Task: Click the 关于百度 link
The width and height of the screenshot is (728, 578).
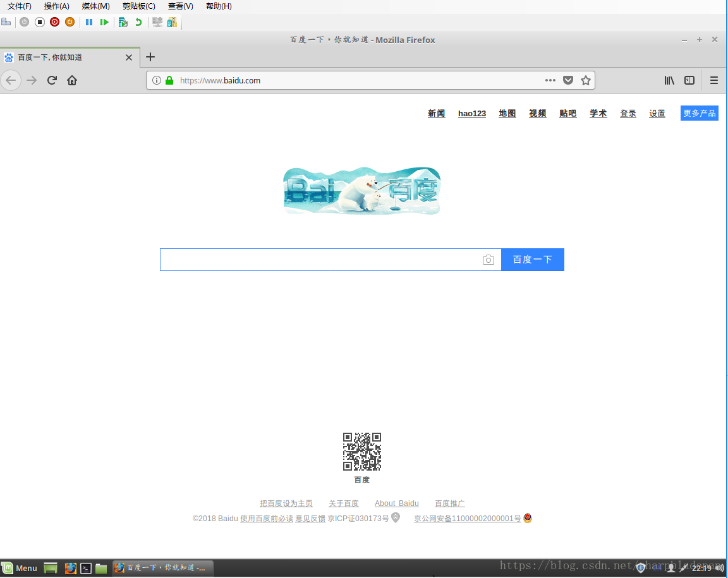Action: pos(344,503)
